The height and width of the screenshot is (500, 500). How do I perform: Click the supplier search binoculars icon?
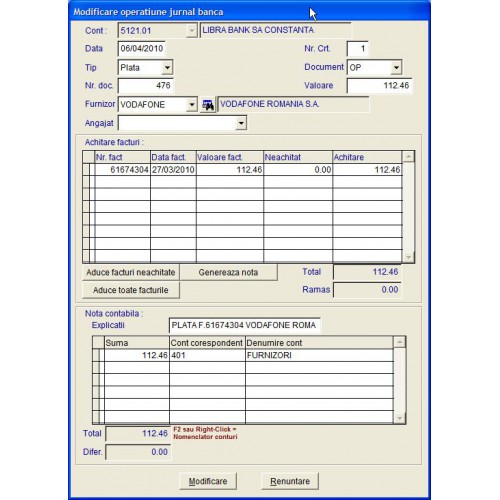[208, 105]
